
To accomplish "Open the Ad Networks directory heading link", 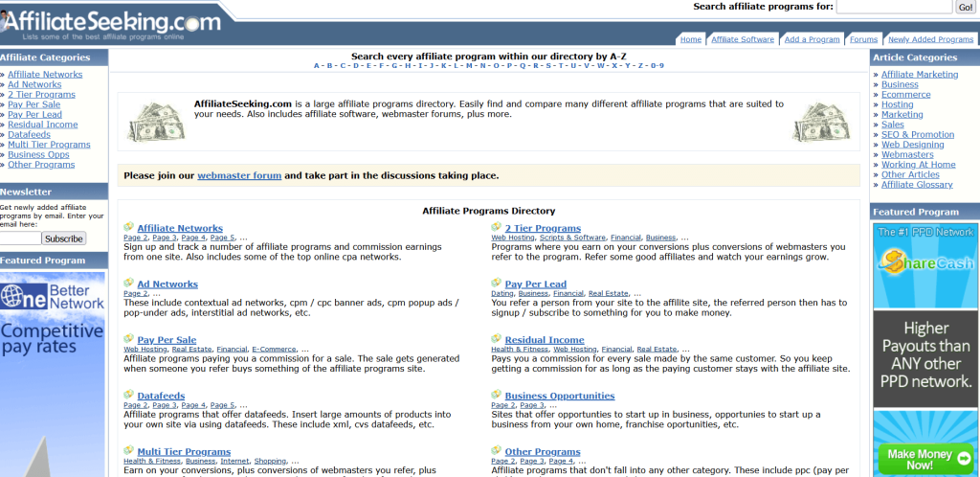I will (x=167, y=284).
